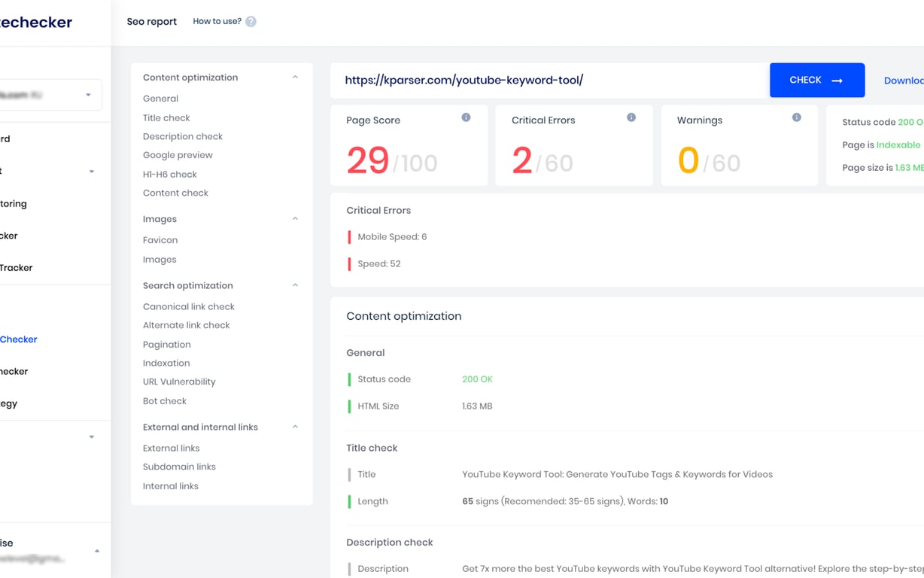Click the Sitechecker logo
Screen dimensions: 924x578
point(36,22)
